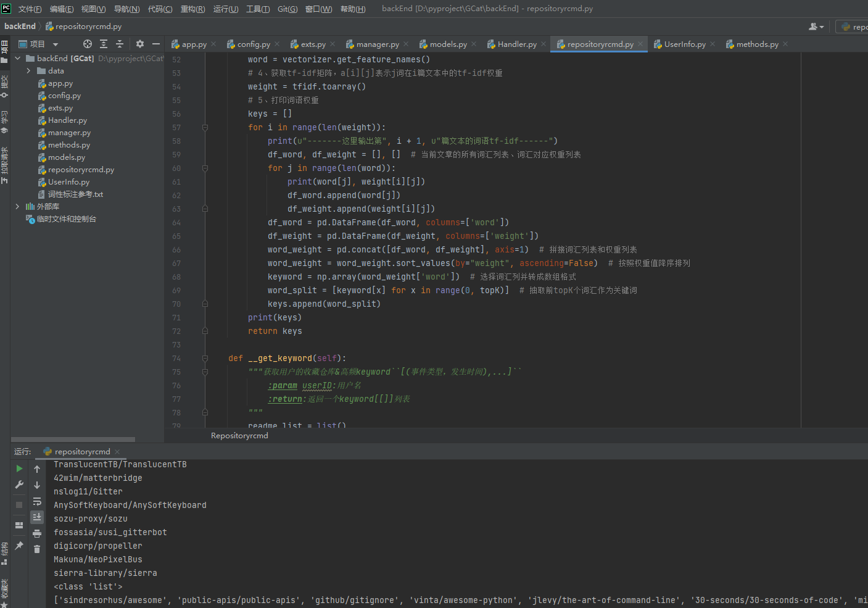Collapse the backEnd [GCat] root folder
The width and height of the screenshot is (868, 608).
click(x=17, y=58)
